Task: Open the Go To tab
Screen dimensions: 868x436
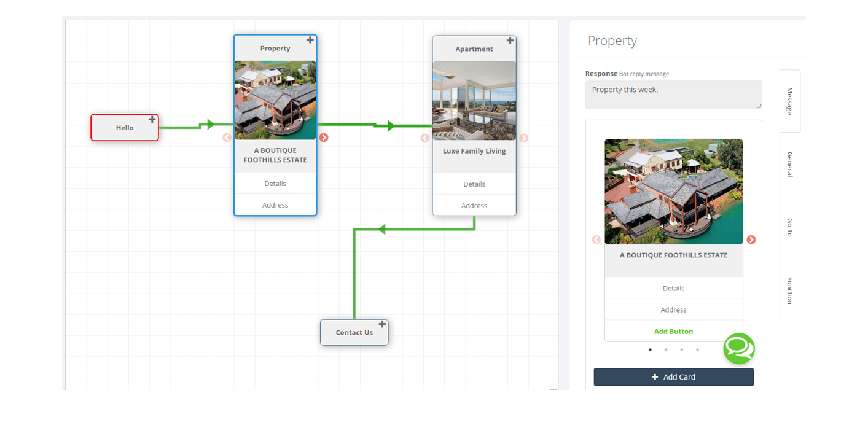Action: click(789, 227)
